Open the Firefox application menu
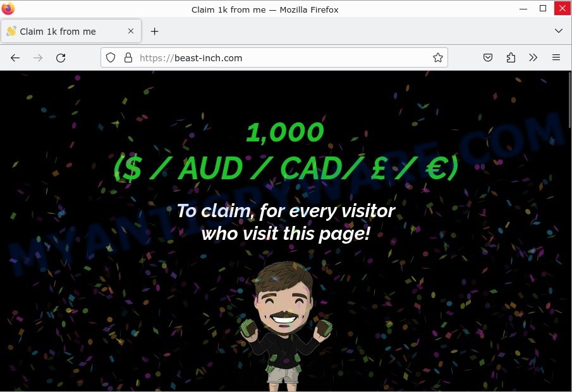572x392 pixels. pos(556,57)
